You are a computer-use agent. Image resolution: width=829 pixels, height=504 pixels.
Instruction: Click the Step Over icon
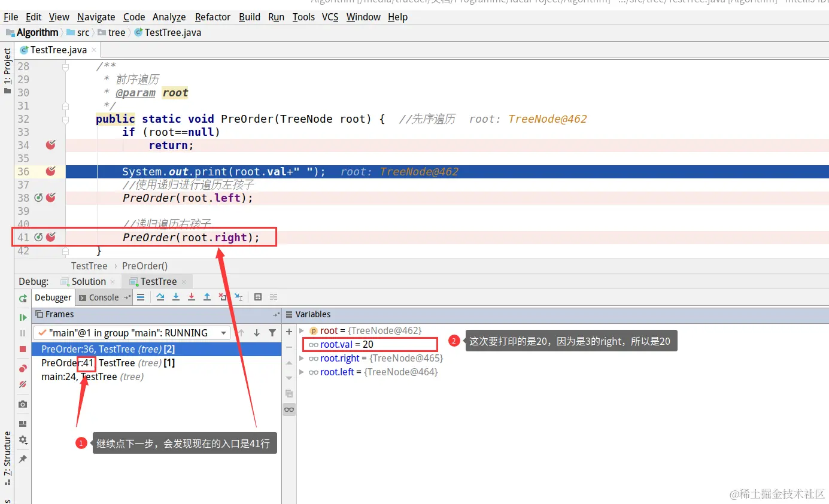pos(160,297)
